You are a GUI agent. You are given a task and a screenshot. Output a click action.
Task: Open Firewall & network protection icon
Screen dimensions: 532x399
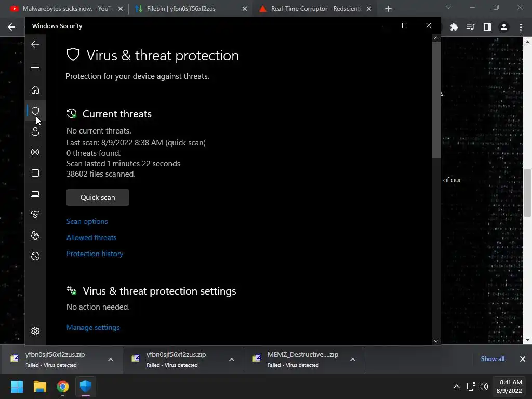point(35,152)
